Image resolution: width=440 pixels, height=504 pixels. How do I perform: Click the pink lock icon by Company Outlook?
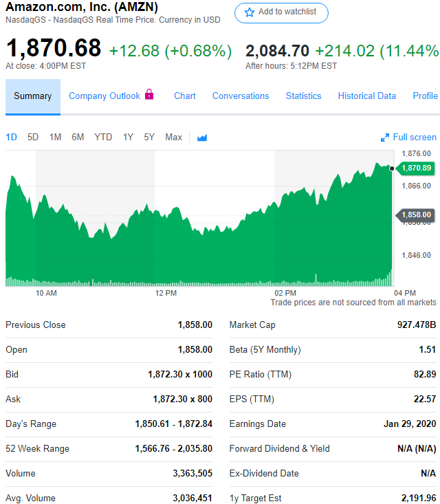coord(149,94)
